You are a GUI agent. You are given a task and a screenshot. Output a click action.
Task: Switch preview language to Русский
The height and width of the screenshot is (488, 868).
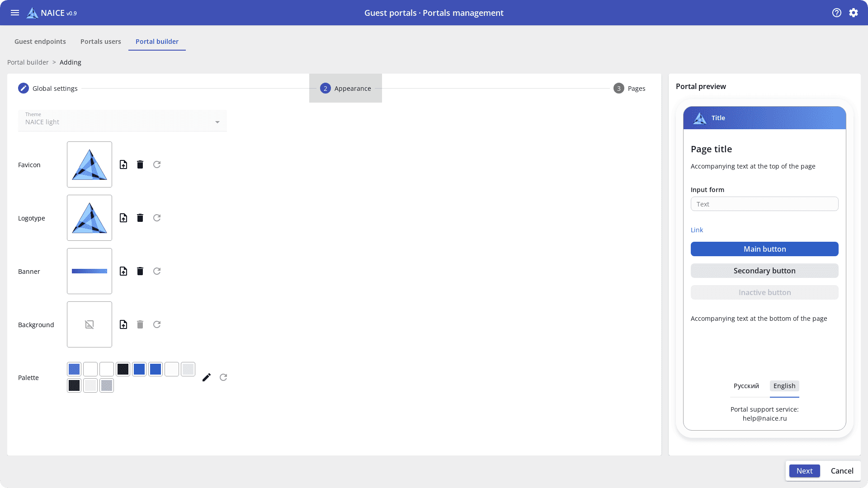746,386
